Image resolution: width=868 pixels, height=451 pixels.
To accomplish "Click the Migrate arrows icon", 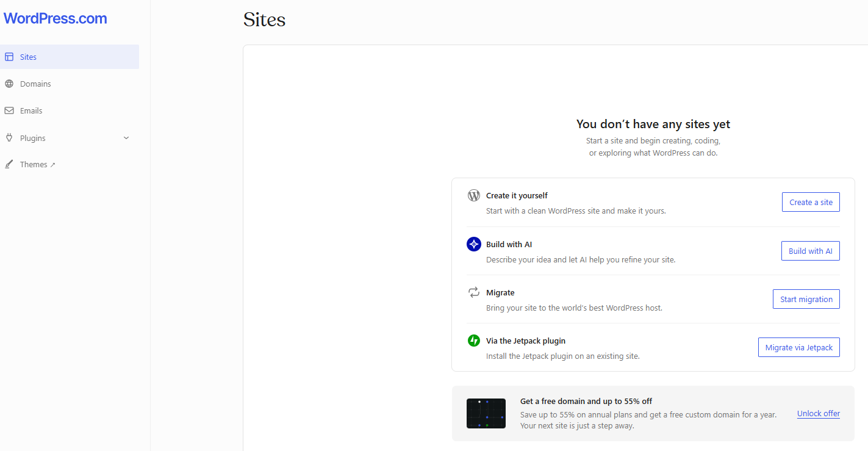I will tap(474, 292).
